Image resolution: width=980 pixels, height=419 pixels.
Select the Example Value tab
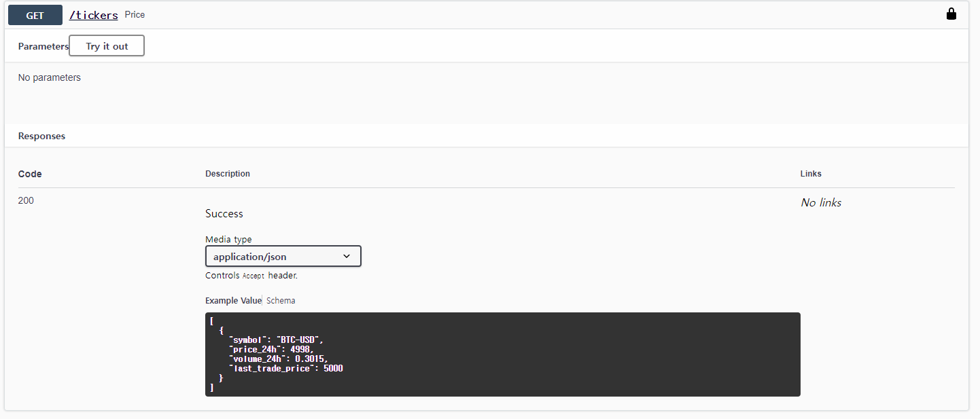[233, 300]
